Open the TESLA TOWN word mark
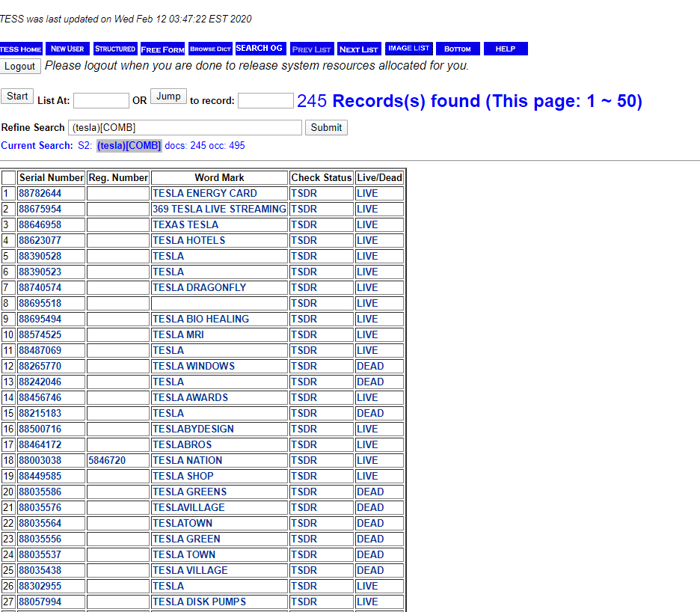The image size is (700, 612). point(184,554)
